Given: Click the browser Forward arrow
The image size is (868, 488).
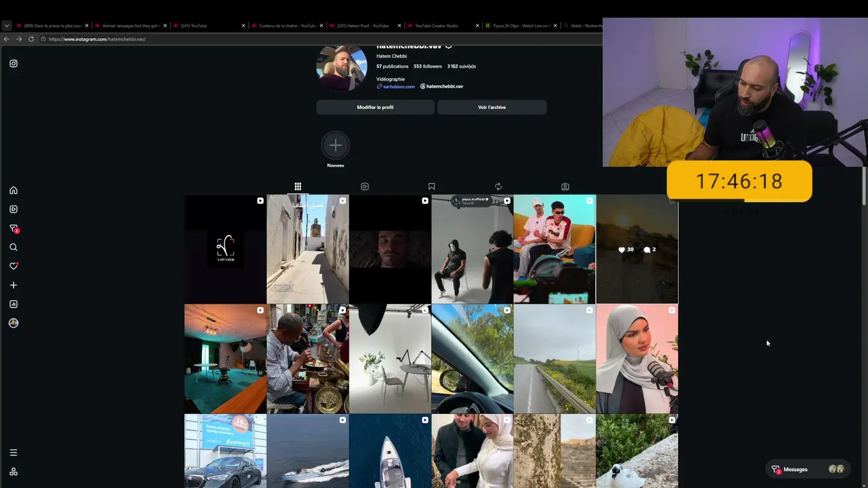Looking at the screenshot, I should click(19, 39).
